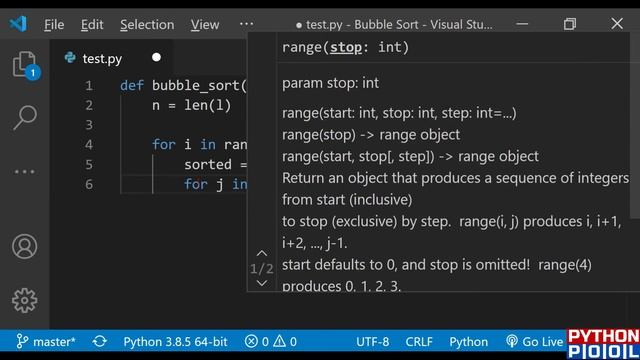Click line number 1 in the gutter
Image resolution: width=640 pixels, height=360 pixels.
coord(89,86)
